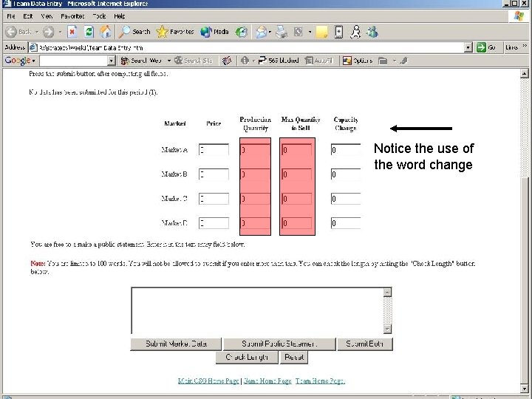Image resolution: width=532 pixels, height=399 pixels.
Task: Click the public statement text area
Action: (258, 310)
